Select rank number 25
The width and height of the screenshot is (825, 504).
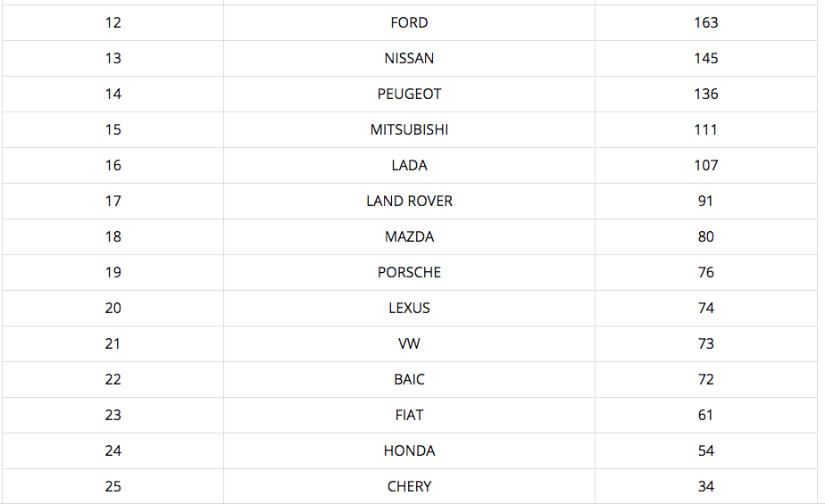click(113, 487)
